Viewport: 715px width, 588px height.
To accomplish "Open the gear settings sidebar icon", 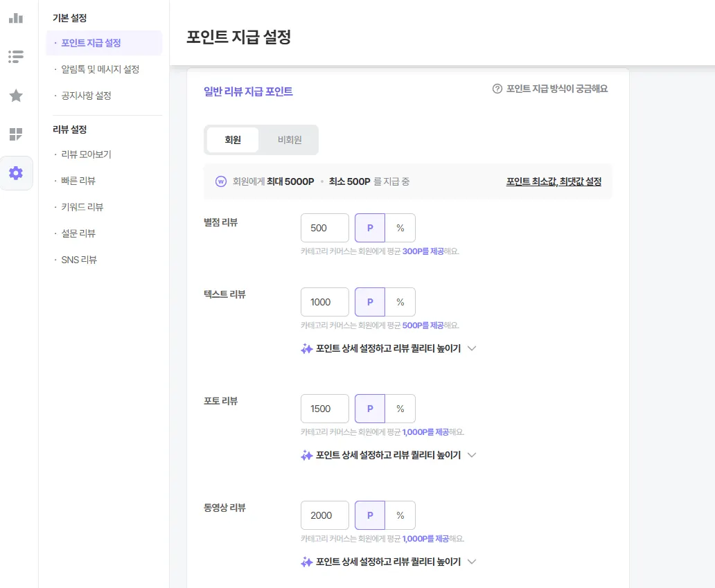I will (x=16, y=173).
